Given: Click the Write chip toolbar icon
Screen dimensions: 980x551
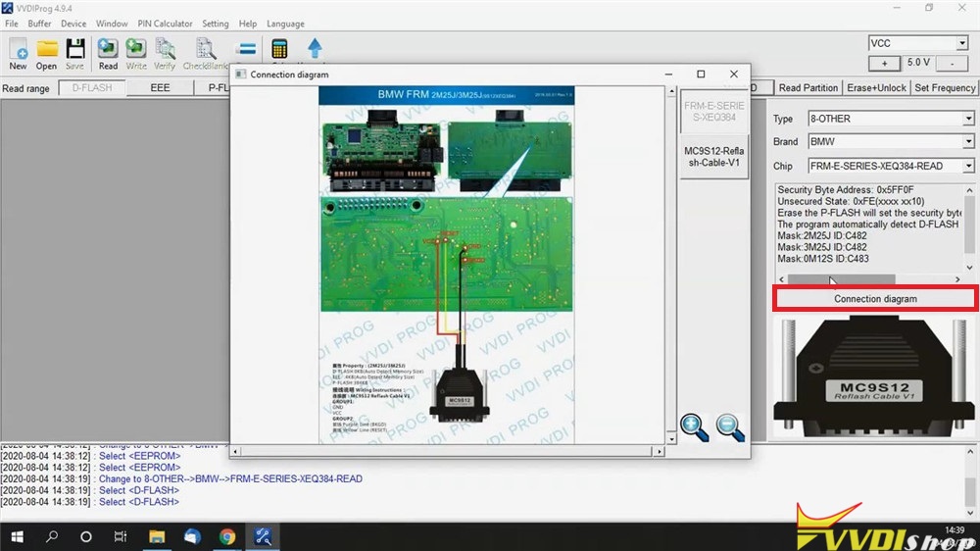Looking at the screenshot, I should (135, 54).
